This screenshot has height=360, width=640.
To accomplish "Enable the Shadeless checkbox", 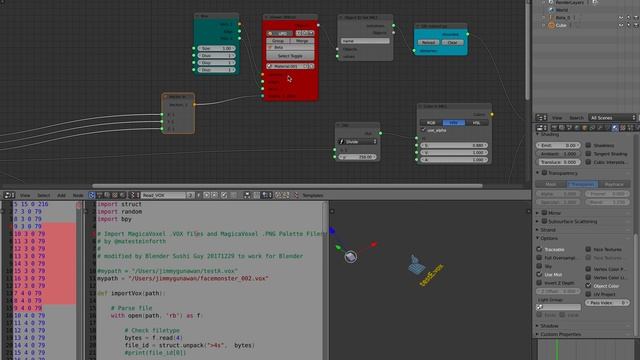I will (x=588, y=145).
